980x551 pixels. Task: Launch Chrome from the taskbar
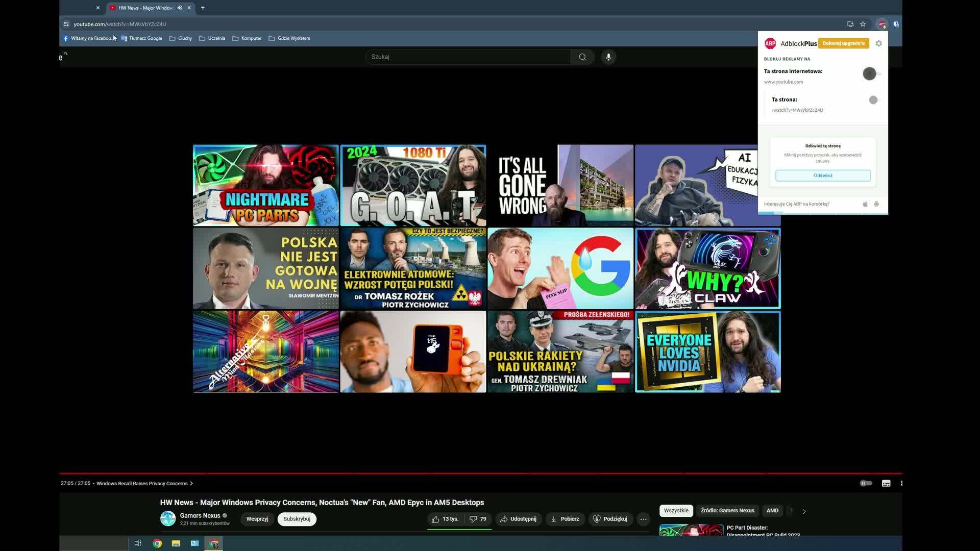click(157, 543)
